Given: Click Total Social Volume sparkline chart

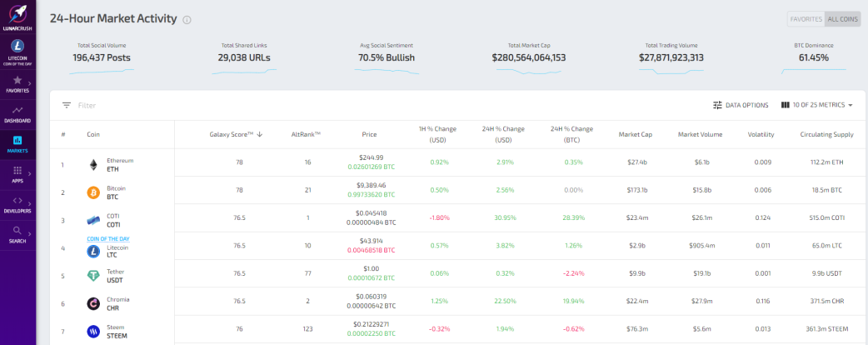Looking at the screenshot, I should 102,72.
